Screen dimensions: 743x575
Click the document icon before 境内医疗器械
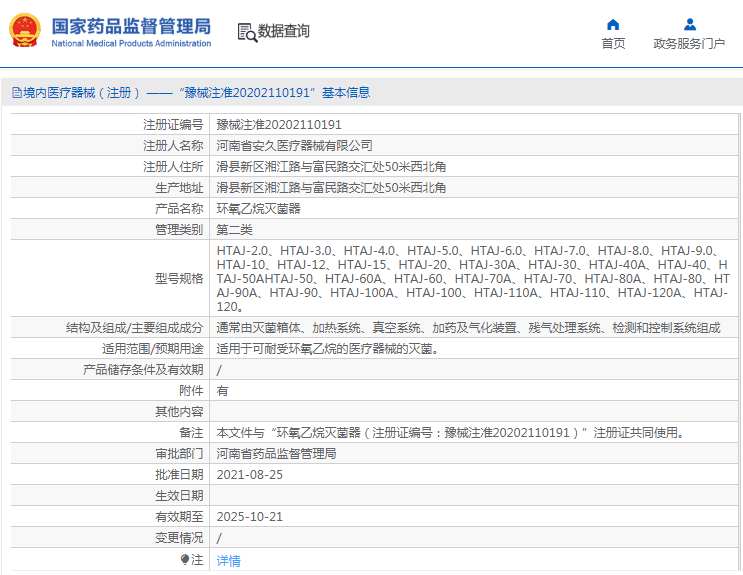pos(17,92)
